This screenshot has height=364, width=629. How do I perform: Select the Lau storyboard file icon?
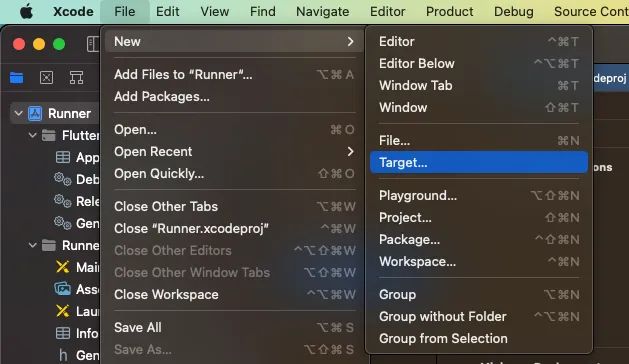(x=63, y=311)
